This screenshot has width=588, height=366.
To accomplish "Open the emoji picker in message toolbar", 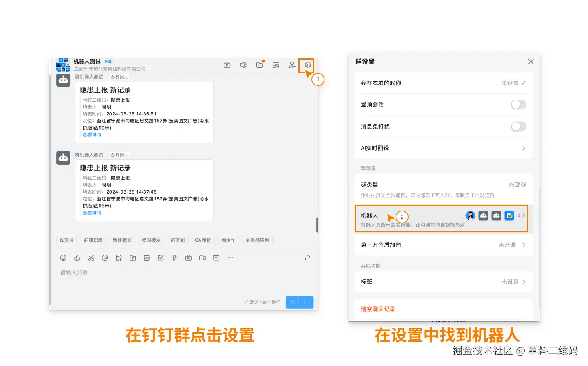I will [63, 258].
